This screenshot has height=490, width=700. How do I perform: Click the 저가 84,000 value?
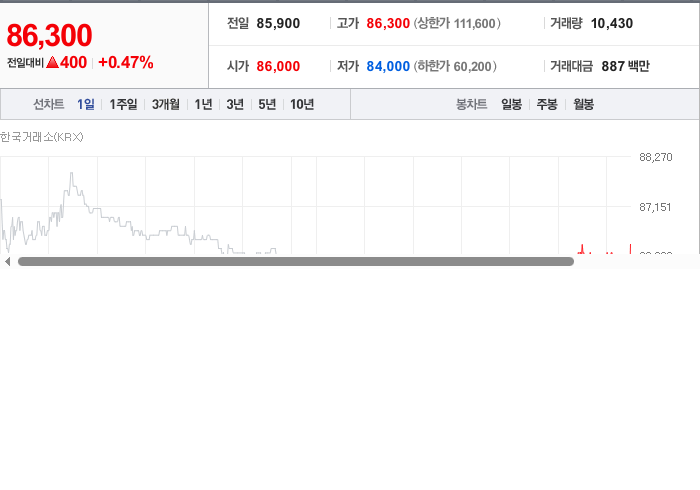(x=388, y=66)
